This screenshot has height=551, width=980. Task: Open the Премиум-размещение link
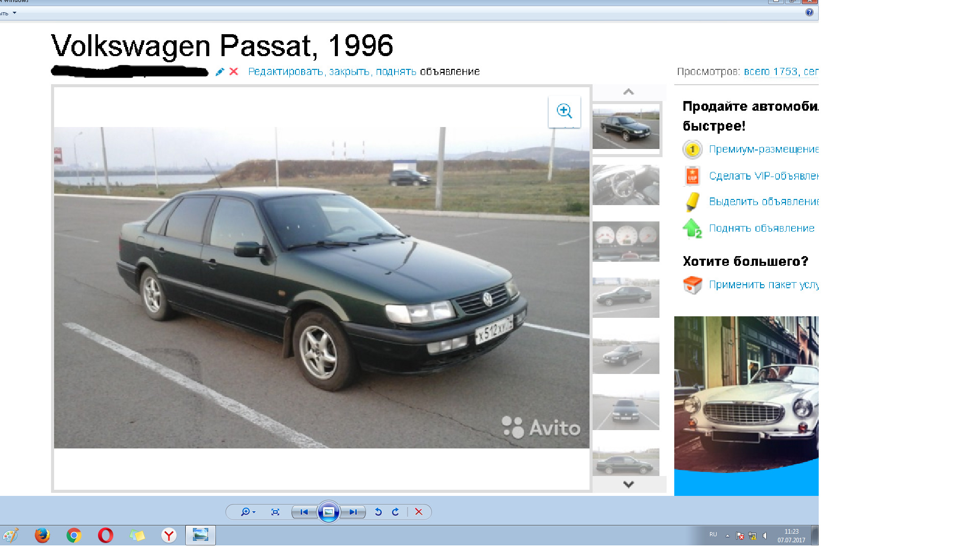click(764, 149)
